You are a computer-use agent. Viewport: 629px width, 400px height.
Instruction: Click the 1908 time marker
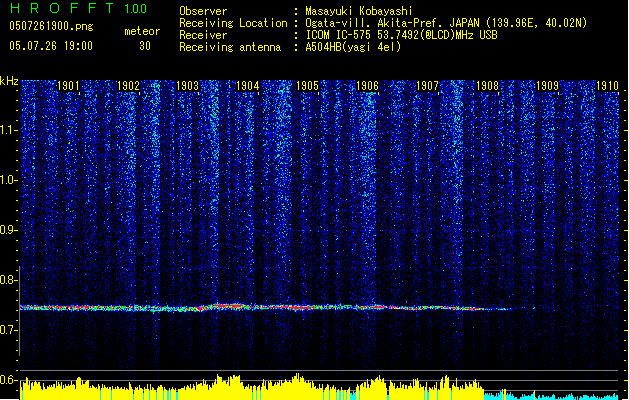487,86
